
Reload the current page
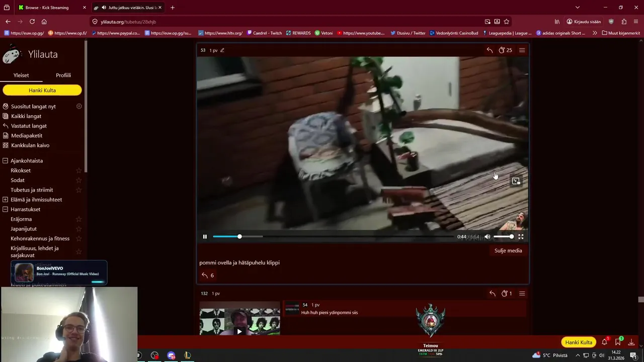[32, 22]
